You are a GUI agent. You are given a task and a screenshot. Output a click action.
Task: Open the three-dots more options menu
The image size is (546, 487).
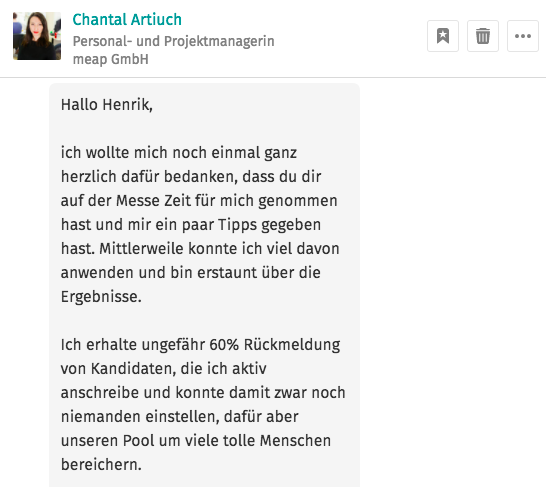tap(523, 36)
